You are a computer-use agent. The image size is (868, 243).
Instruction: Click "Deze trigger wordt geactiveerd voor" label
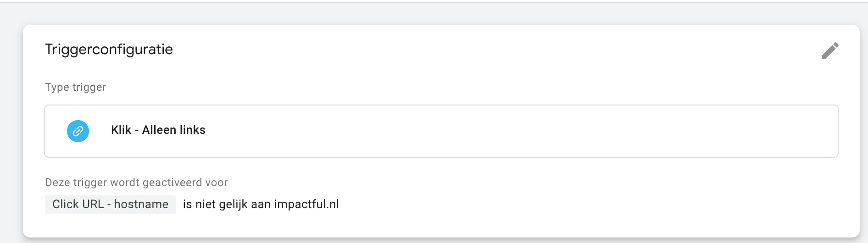[x=136, y=182]
